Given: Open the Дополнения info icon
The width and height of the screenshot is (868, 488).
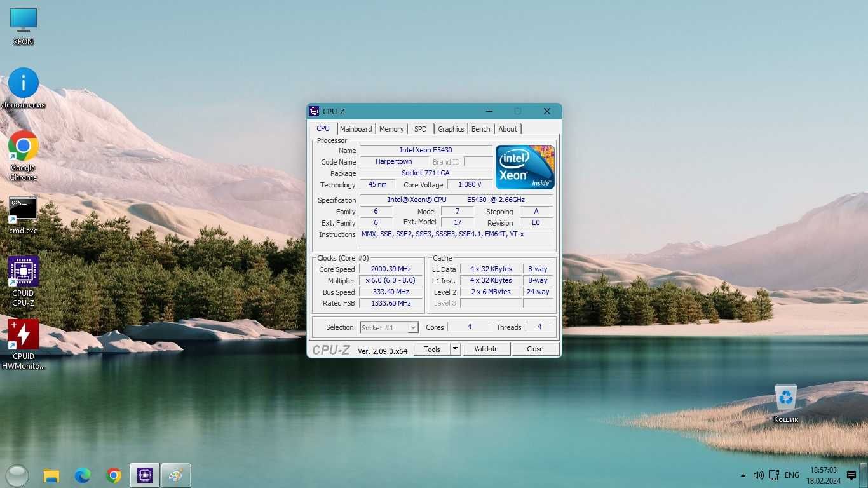Looking at the screenshot, I should click(24, 88).
